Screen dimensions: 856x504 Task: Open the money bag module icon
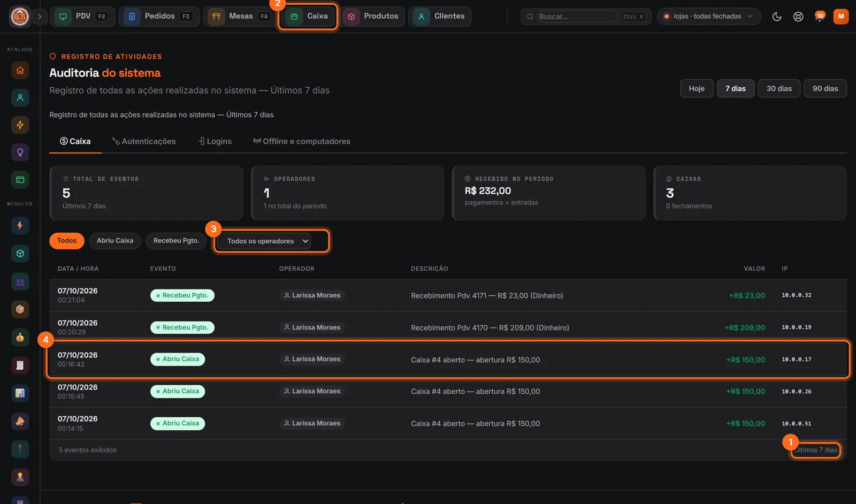(x=20, y=337)
